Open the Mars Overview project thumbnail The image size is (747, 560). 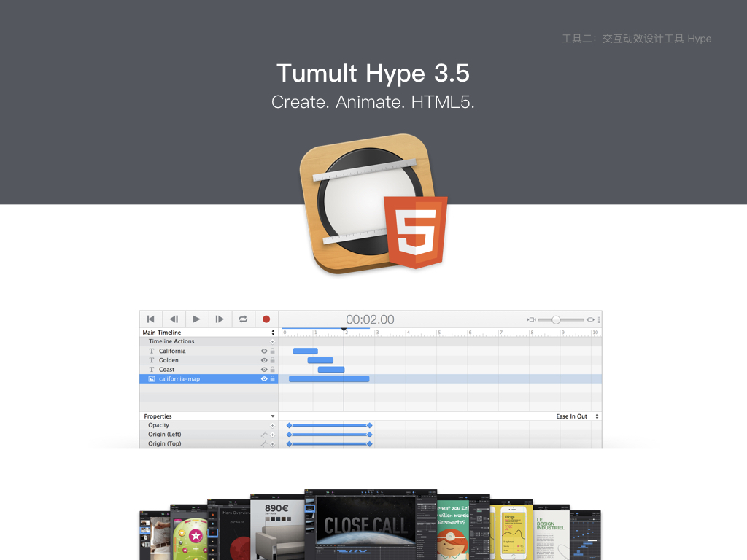pos(229,530)
